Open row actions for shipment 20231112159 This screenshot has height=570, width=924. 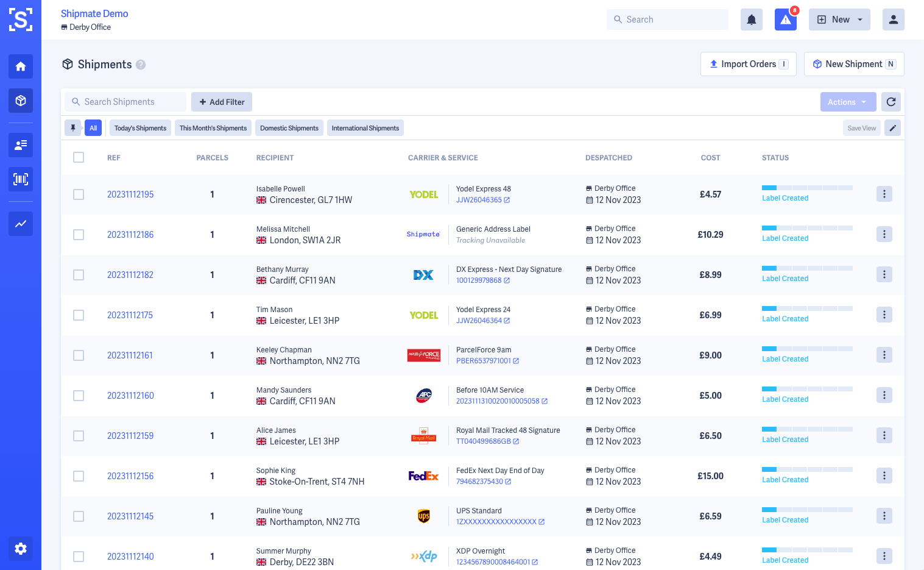coord(884,435)
